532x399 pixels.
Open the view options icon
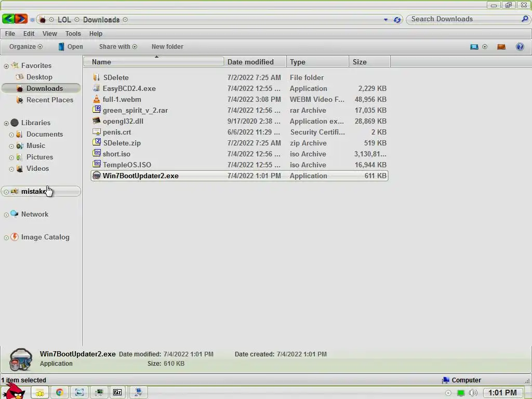(474, 47)
